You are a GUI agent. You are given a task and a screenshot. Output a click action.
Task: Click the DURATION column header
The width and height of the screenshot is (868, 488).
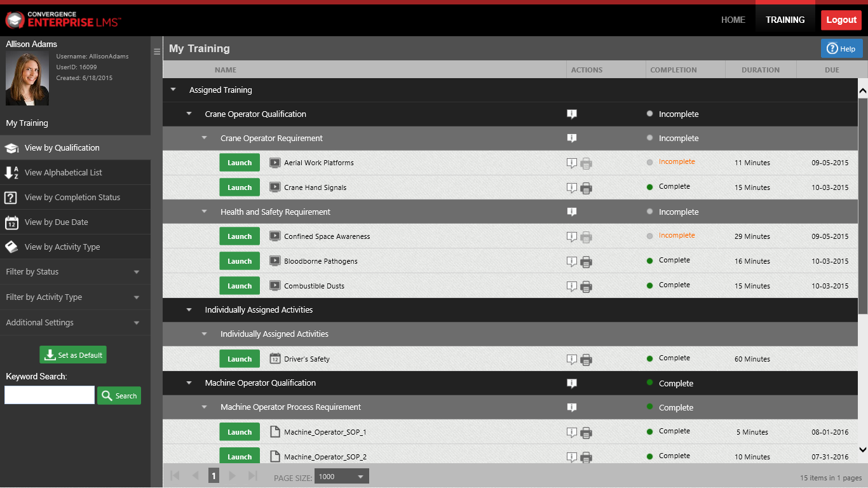point(761,70)
